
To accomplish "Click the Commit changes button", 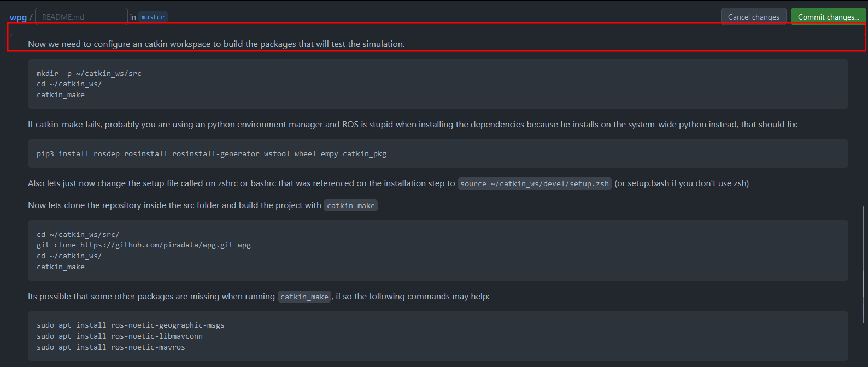I will pyautogui.click(x=828, y=16).
